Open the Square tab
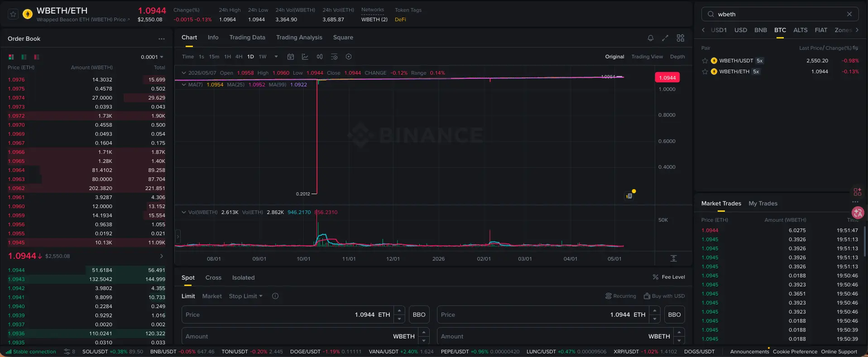This screenshot has height=357, width=868. (x=343, y=38)
